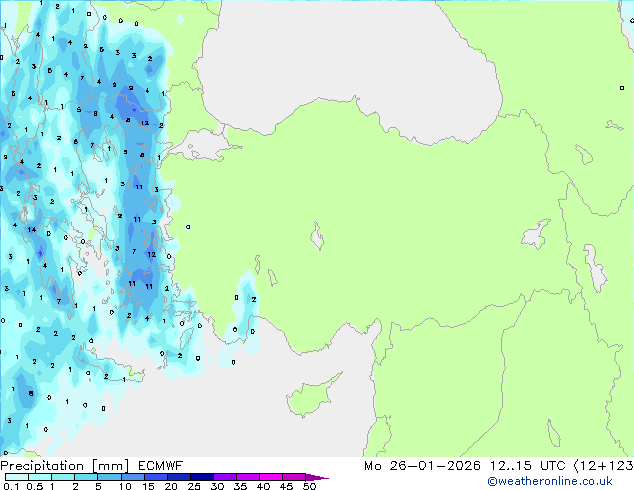The image size is (634, 490).
Task: Pick the 10–15 mm legend color swatch
Action: (133, 477)
